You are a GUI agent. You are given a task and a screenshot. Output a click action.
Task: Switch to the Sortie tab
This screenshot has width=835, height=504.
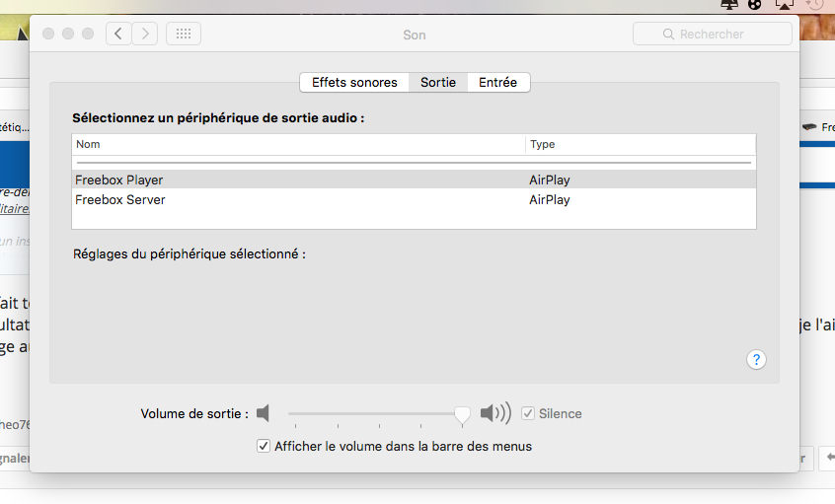coord(438,83)
